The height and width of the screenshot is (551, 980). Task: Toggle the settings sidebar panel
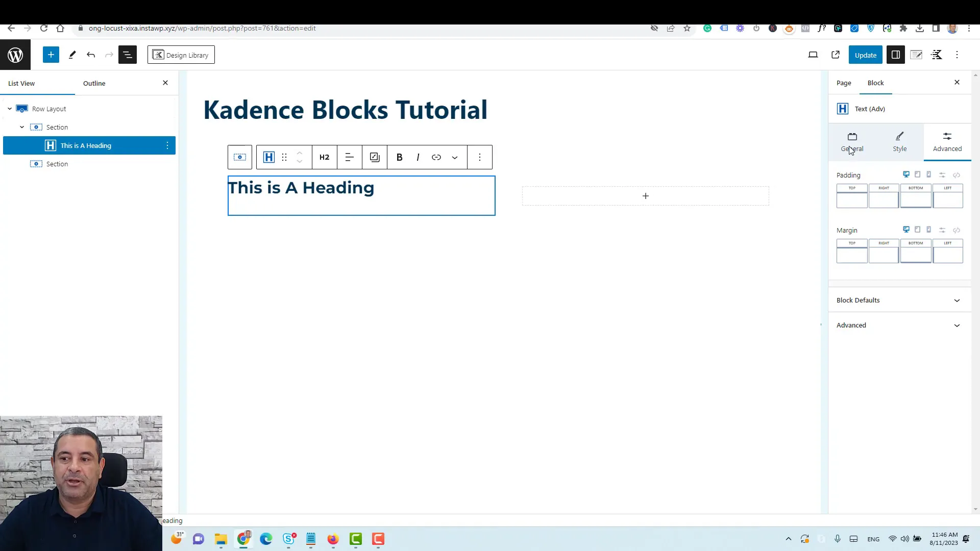[896, 55]
